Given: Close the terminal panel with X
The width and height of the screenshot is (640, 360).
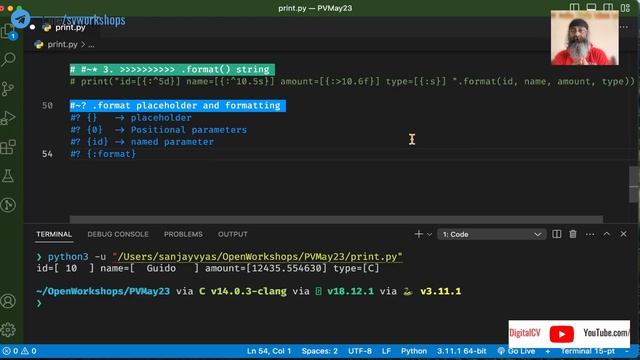Looking at the screenshot, I should [x=623, y=234].
